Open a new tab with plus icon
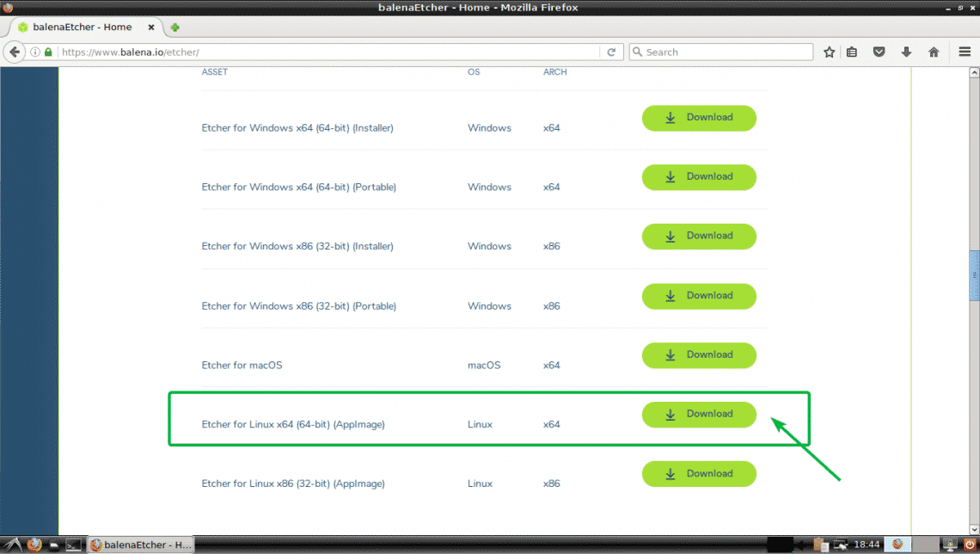This screenshot has width=980, height=554. (175, 28)
